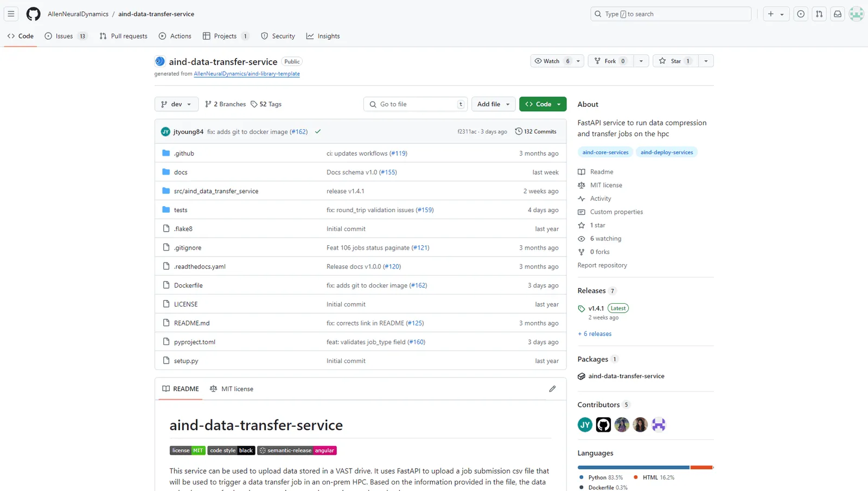
Task: Open the Security tab
Action: [x=278, y=36]
